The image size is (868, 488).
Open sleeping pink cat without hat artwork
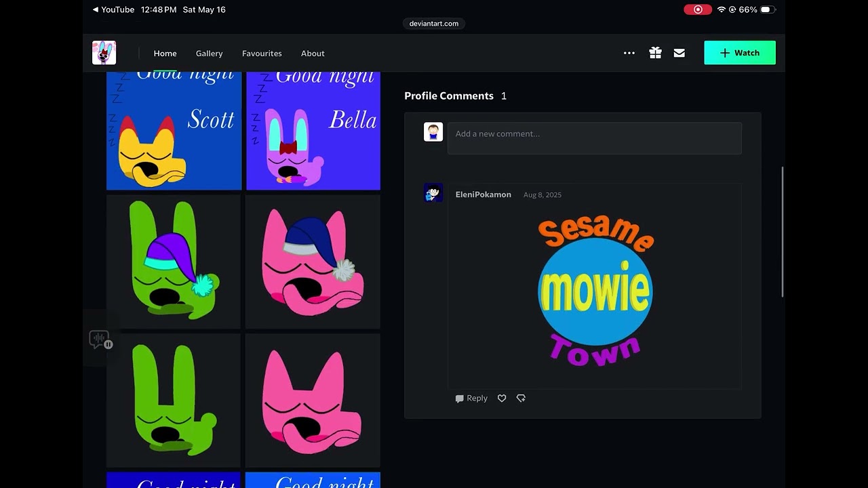313,400
